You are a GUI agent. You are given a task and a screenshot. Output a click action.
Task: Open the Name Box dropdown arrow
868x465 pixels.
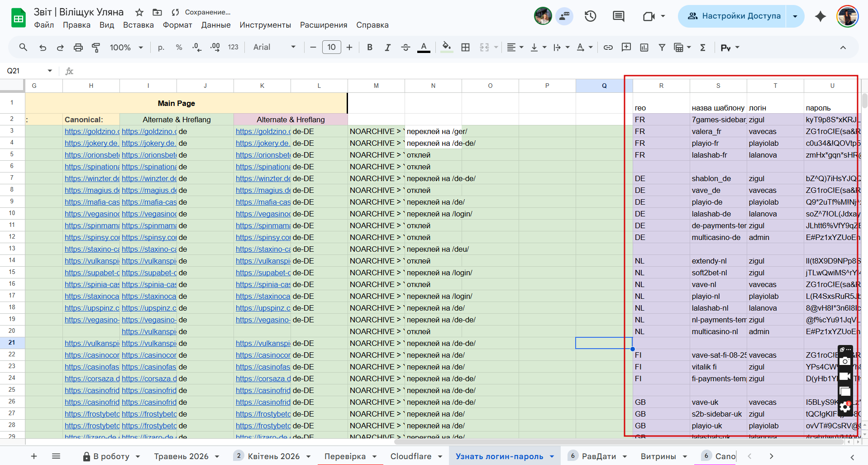pyautogui.click(x=50, y=71)
